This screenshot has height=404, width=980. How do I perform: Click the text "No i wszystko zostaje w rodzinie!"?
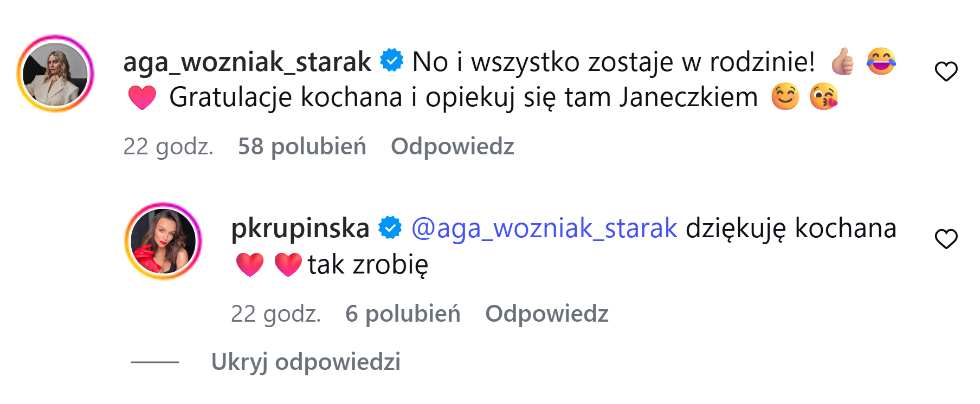pyautogui.click(x=613, y=62)
